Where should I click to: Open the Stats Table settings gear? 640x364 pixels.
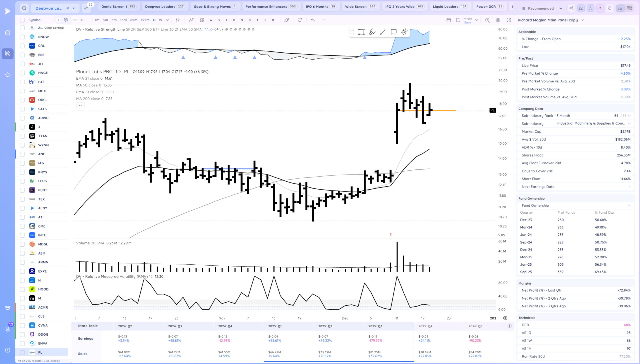(509, 326)
